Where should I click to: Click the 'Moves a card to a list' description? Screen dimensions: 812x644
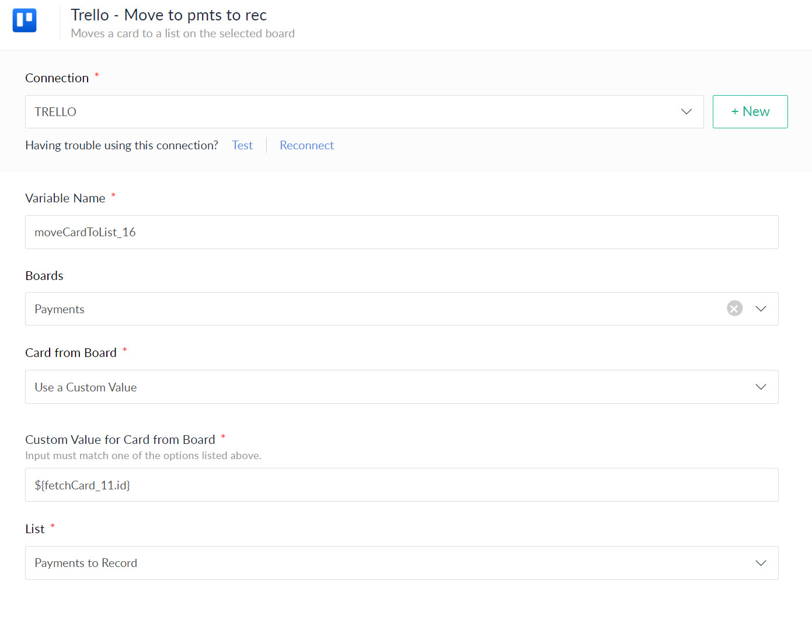click(183, 33)
